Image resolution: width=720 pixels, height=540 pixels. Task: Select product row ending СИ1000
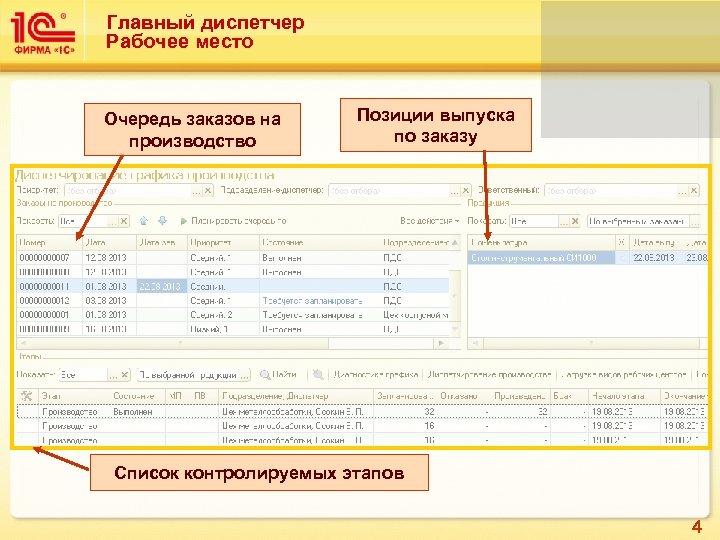click(588, 258)
